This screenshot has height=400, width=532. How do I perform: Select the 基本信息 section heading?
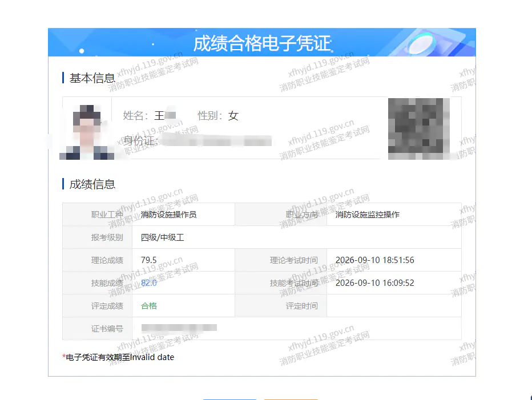92,78
